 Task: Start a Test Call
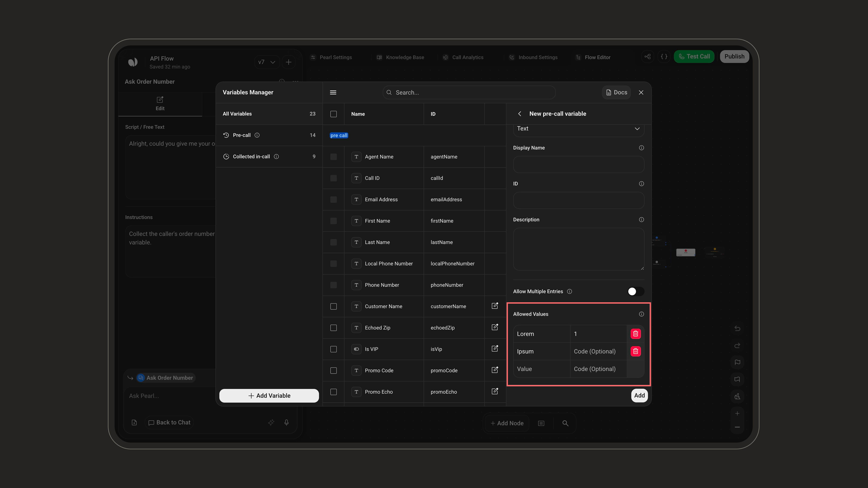point(694,57)
